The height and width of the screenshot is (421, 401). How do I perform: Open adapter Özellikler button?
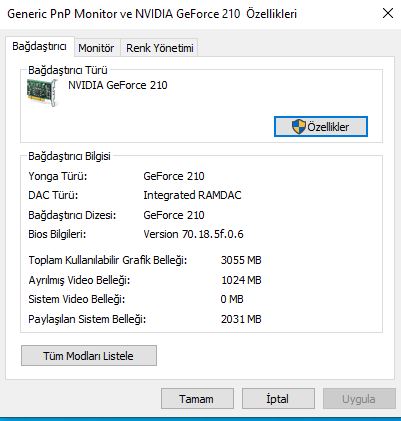(321, 127)
